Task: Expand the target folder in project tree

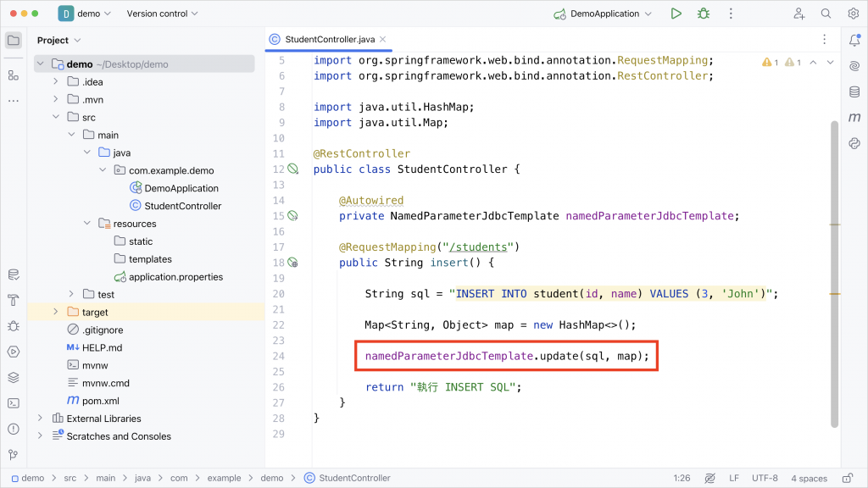Action: click(55, 312)
